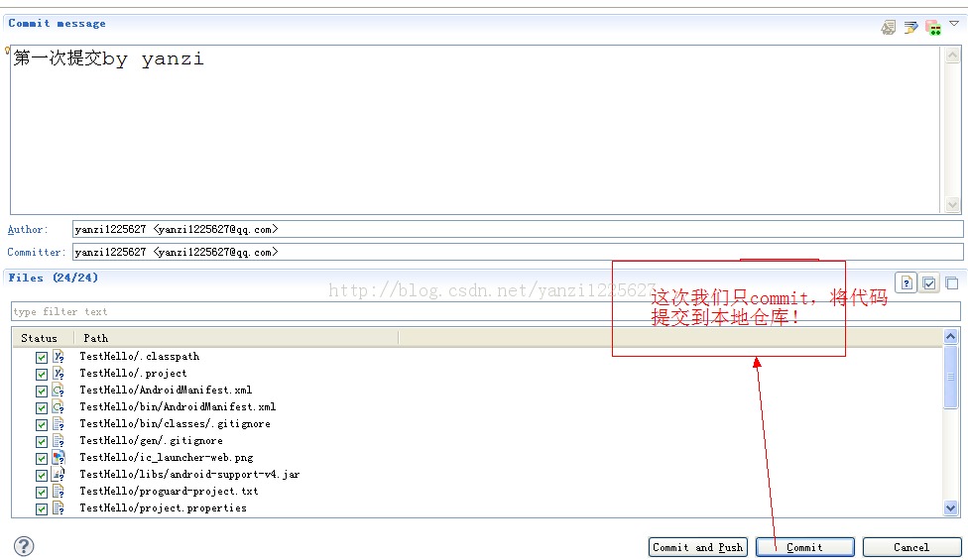Select the TestHello/gen/.gitignore row text
968x560 pixels.
coord(151,440)
